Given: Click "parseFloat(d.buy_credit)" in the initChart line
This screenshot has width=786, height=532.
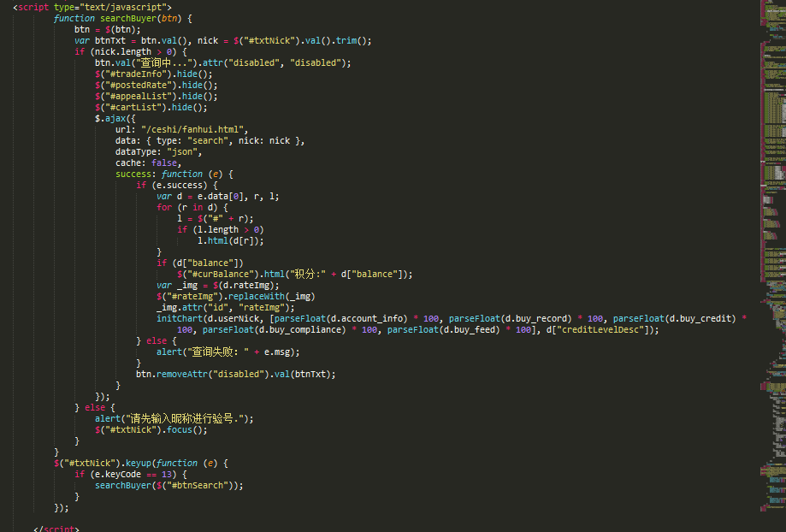Looking at the screenshot, I should 674,318.
